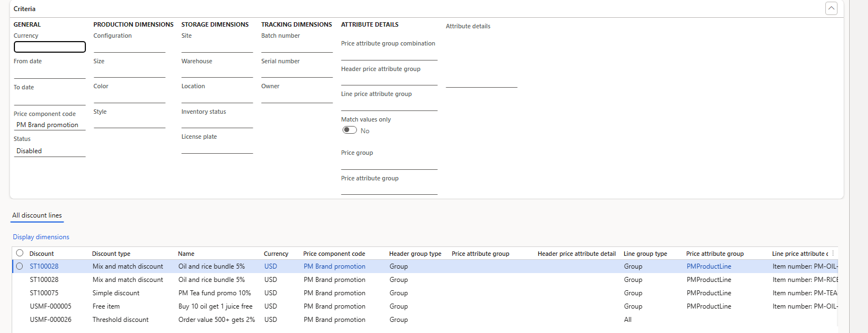Click the Criteria section title
This screenshot has width=868, height=333.
(24, 9)
